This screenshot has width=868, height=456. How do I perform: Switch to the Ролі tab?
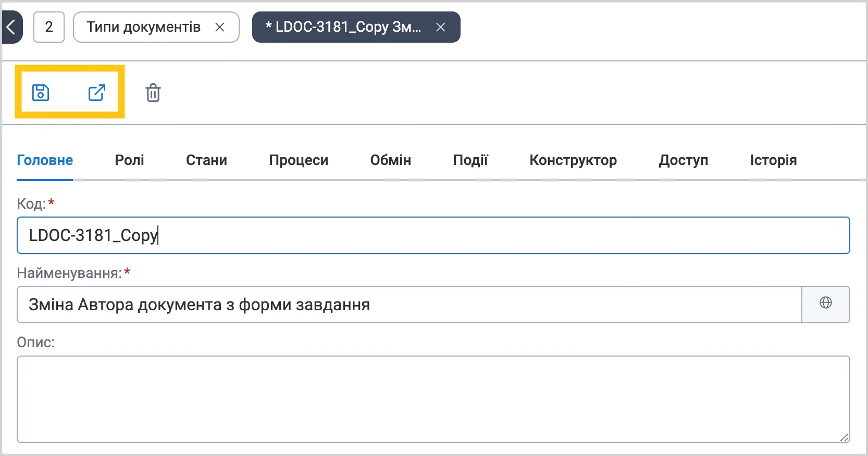click(x=130, y=160)
